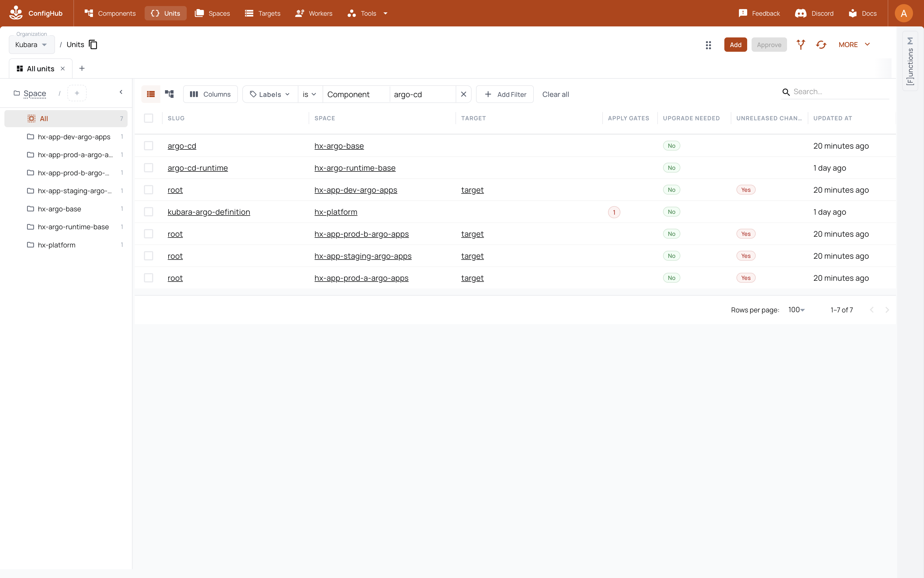
Task: Go to previous page arrow
Action: [x=872, y=310]
